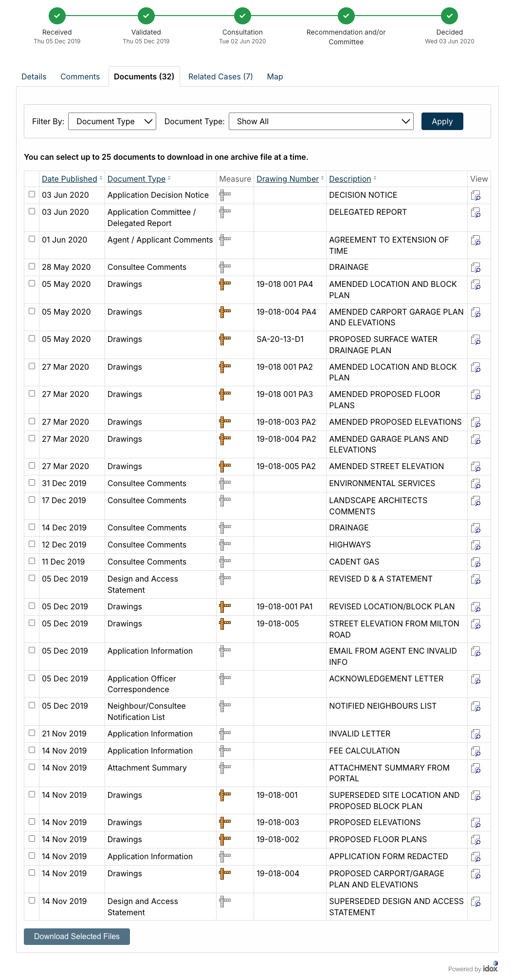Sort by Date Published column
This screenshot has height=980, width=512.
[70, 179]
